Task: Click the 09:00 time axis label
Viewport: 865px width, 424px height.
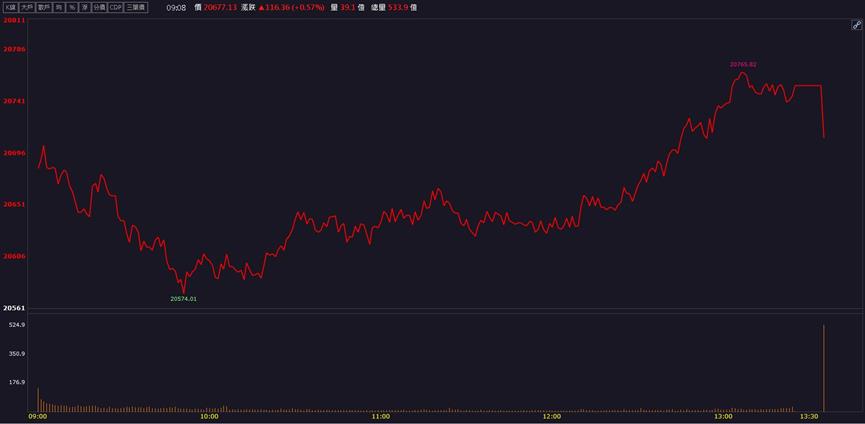Action: (x=38, y=417)
